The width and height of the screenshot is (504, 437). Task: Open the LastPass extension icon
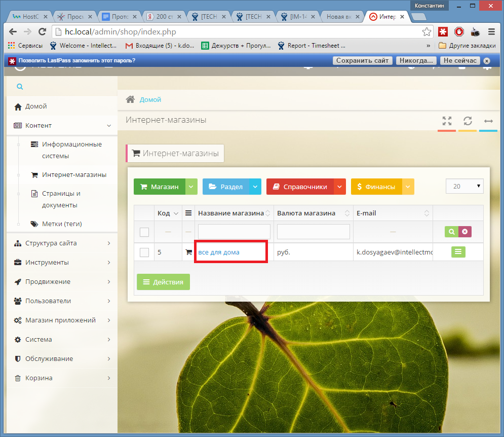pyautogui.click(x=443, y=32)
